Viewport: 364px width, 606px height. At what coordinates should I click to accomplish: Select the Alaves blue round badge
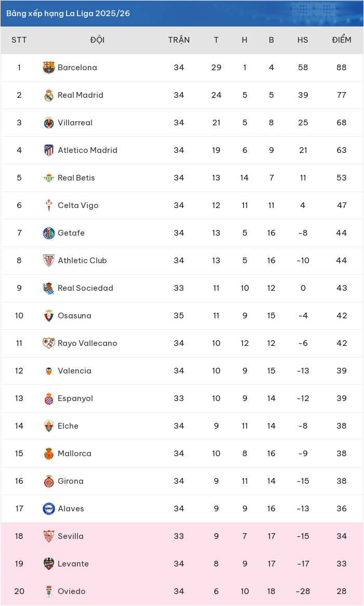click(x=49, y=509)
